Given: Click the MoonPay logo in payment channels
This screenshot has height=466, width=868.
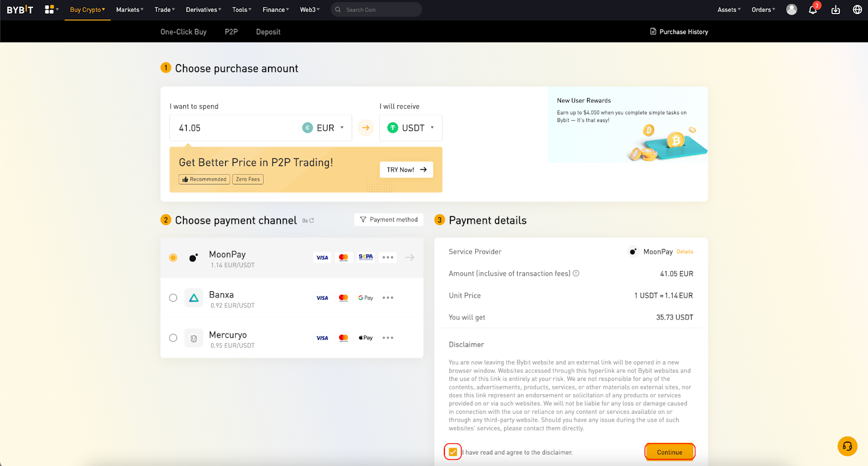Looking at the screenshot, I should click(x=193, y=258).
